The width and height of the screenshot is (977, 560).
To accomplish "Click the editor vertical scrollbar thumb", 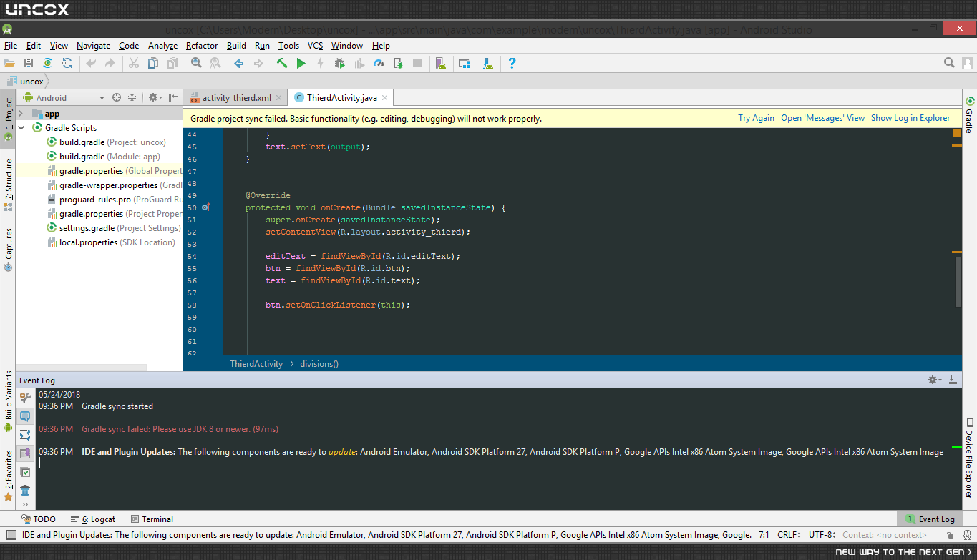I will point(958,282).
